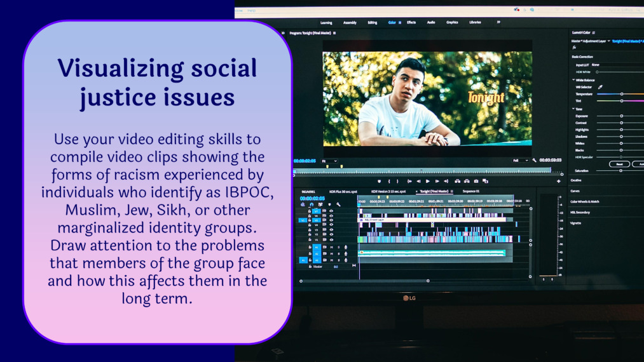Click the Go to In point button
The image size is (644, 362).
[x=409, y=181]
